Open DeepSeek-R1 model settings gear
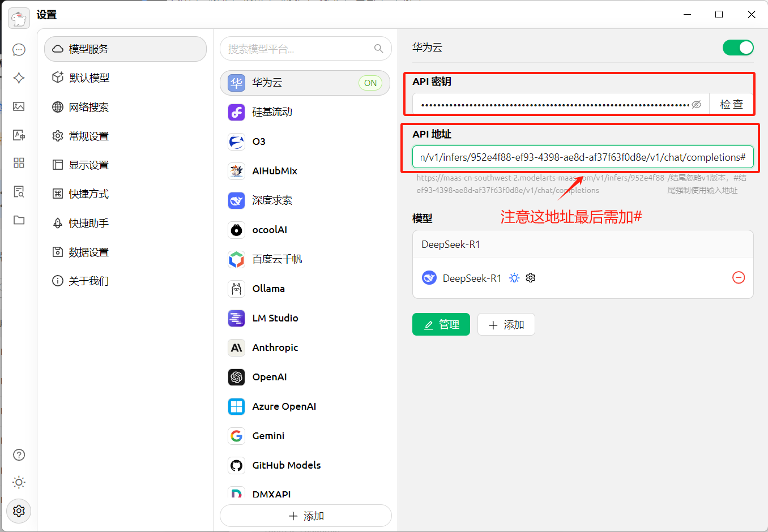 pos(531,278)
